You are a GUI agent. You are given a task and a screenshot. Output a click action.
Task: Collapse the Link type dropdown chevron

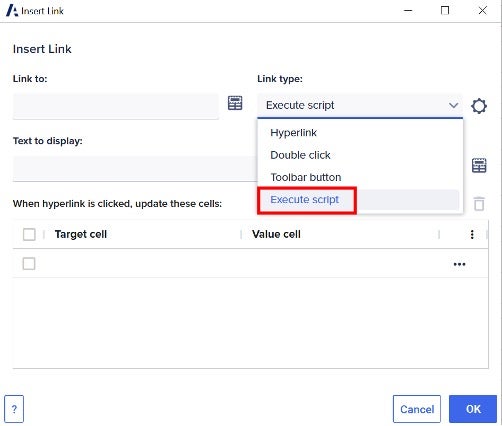pos(453,105)
